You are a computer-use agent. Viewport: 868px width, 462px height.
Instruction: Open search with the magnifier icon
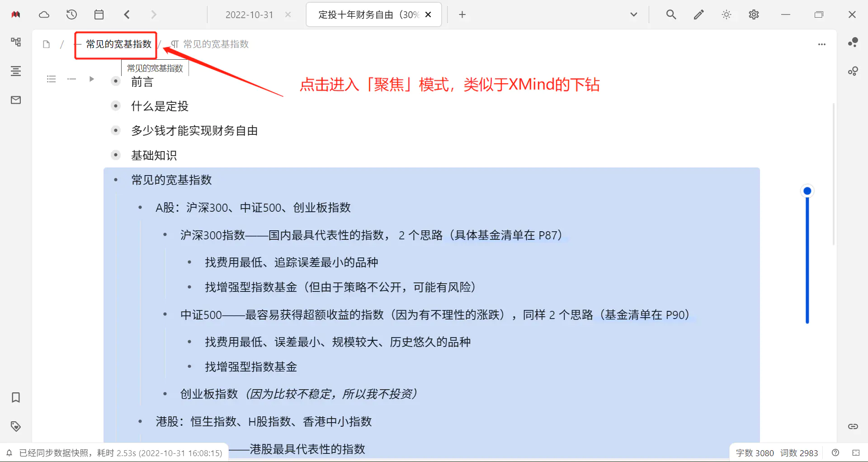(671, 14)
